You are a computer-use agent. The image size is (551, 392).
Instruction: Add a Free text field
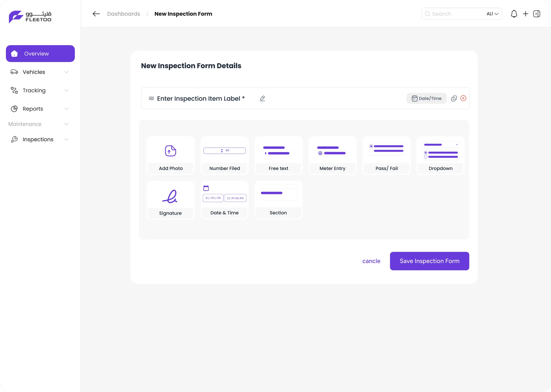tap(278, 156)
